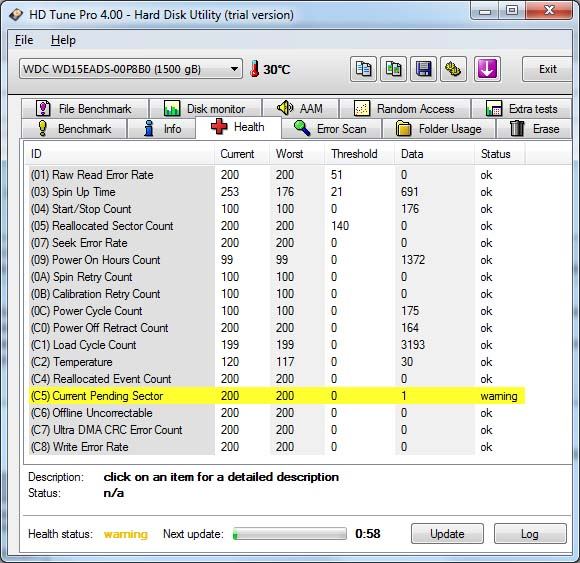This screenshot has height=563, width=580.
Task: Click the Data column header
Action: [435, 154]
